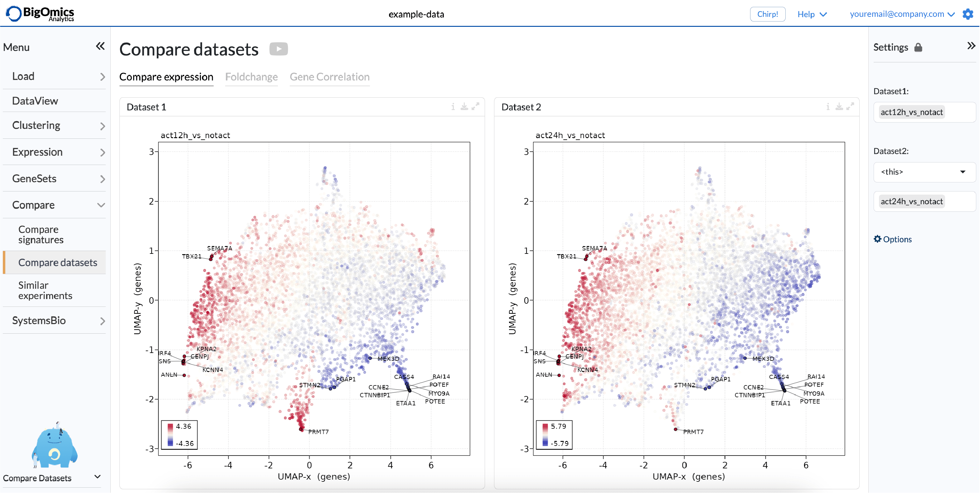
Task: Click the Compare Datasets footer label
Action: [x=37, y=478]
